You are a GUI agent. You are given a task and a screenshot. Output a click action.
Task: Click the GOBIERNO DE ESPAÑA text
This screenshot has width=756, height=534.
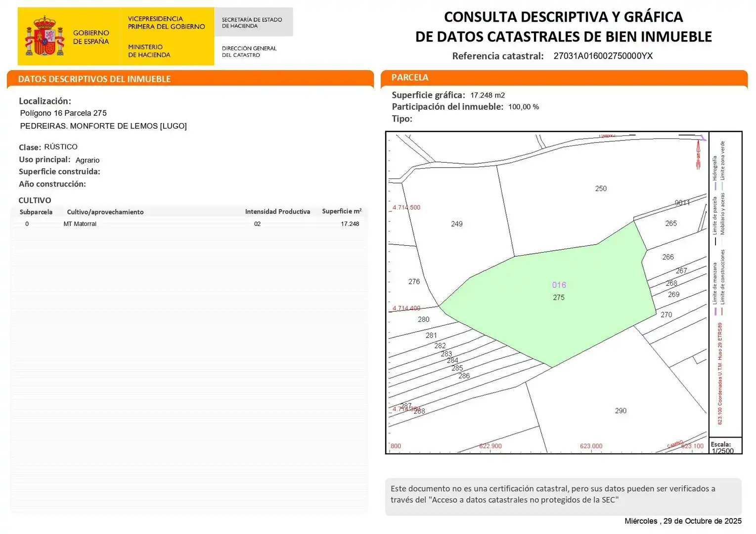pos(91,37)
